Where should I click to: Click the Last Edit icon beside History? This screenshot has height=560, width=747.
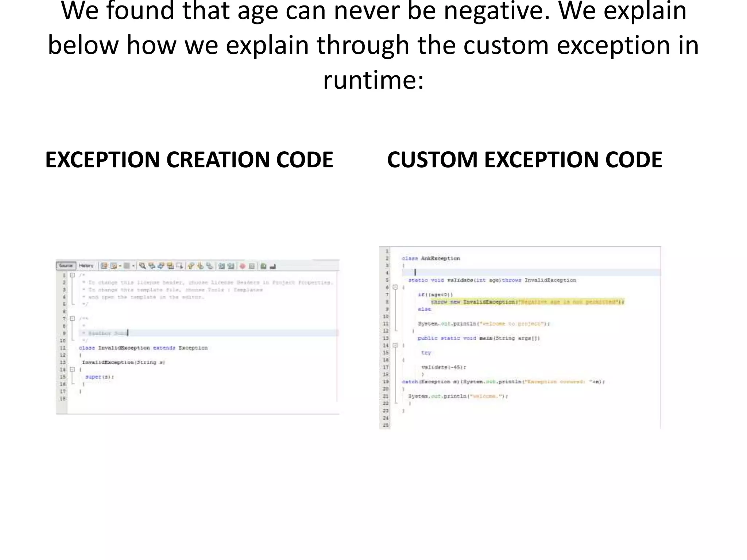104,266
